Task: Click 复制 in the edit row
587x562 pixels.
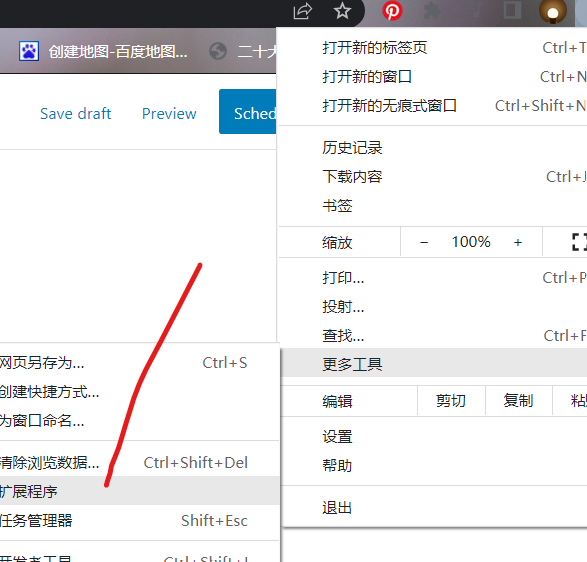Action: click(x=518, y=401)
